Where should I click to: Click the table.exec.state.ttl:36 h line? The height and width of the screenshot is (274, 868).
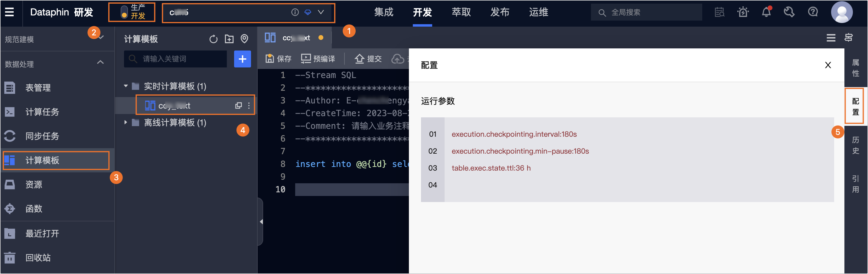[491, 168]
